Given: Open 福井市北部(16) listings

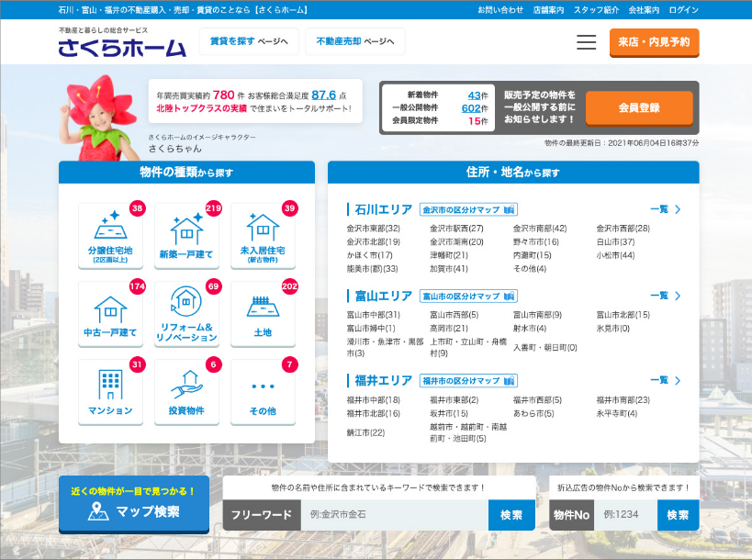Looking at the screenshot, I should 374,413.
